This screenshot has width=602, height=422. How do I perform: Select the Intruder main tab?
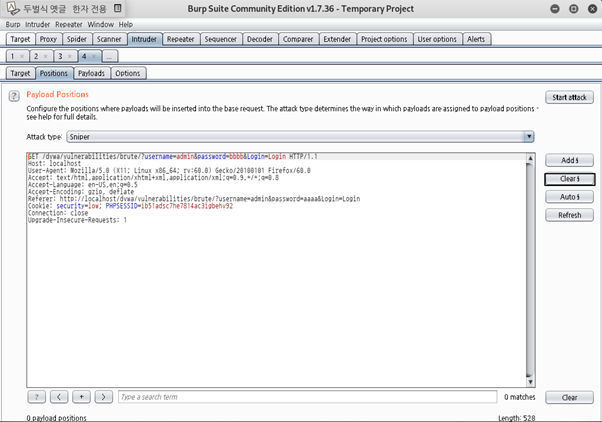tap(144, 39)
